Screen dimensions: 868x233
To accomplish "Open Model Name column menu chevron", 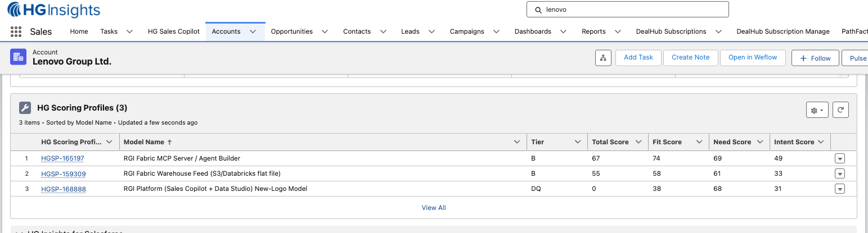I will coord(517,142).
